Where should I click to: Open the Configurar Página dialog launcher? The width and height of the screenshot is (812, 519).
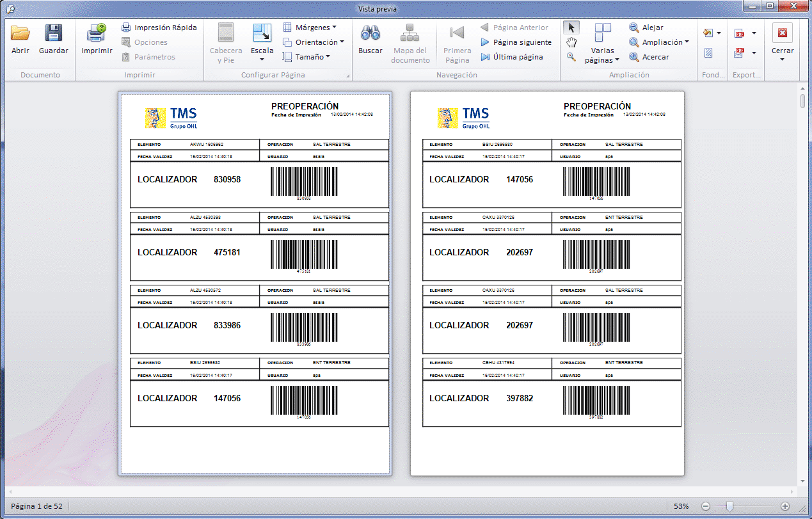click(348, 77)
